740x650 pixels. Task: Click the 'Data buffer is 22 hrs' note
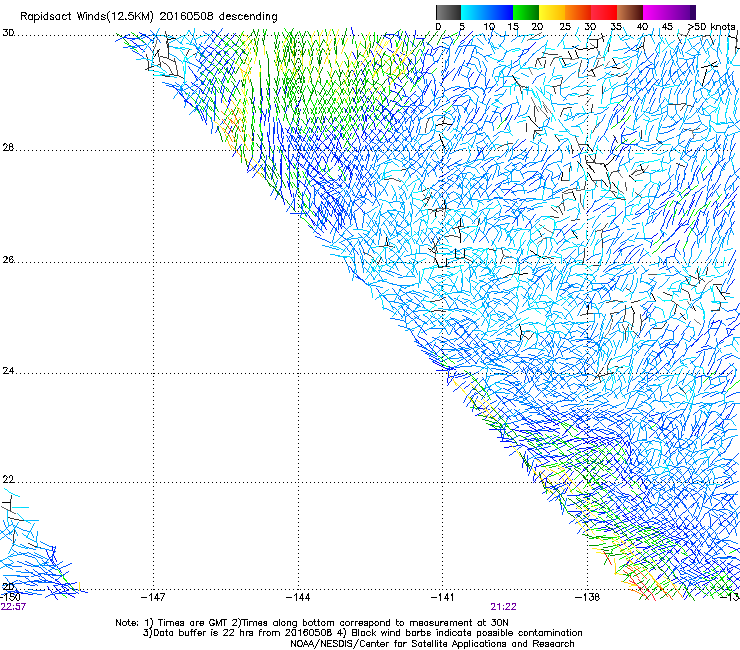[x=362, y=633]
